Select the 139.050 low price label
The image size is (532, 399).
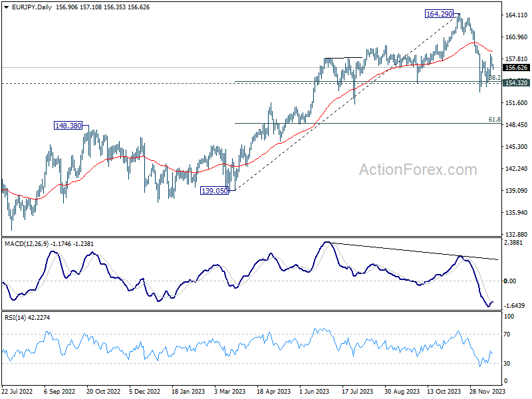pyautogui.click(x=215, y=191)
